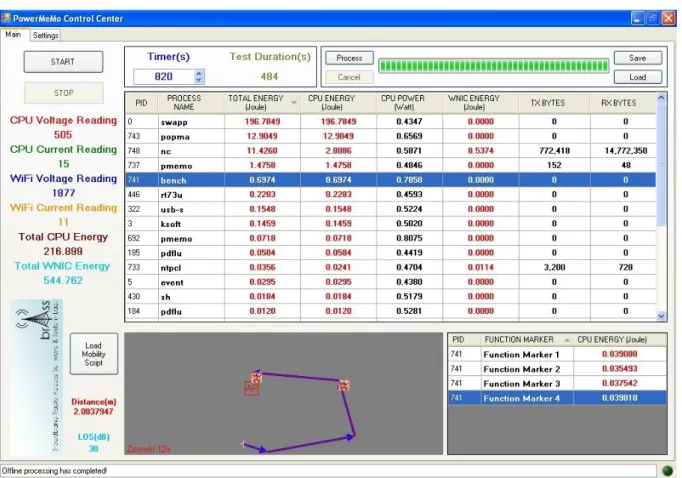The width and height of the screenshot is (682, 478).
Task: Select Function Marker 2 row
Action: coord(557,369)
